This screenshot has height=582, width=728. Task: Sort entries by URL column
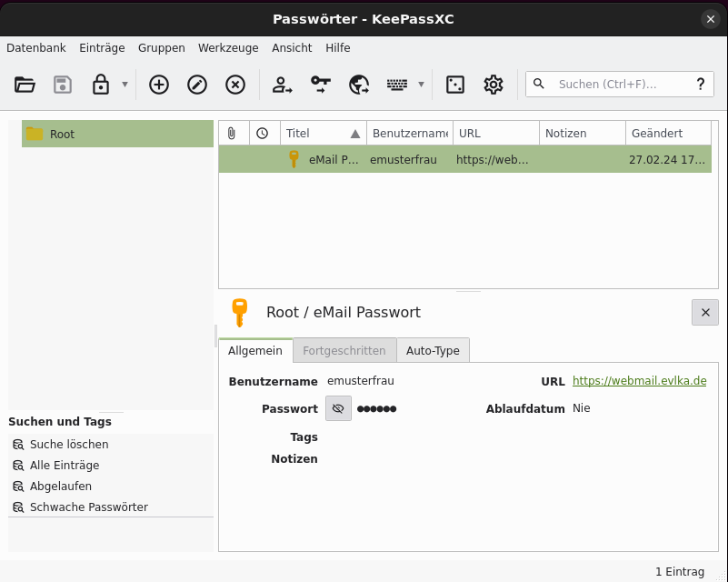pyautogui.click(x=496, y=134)
